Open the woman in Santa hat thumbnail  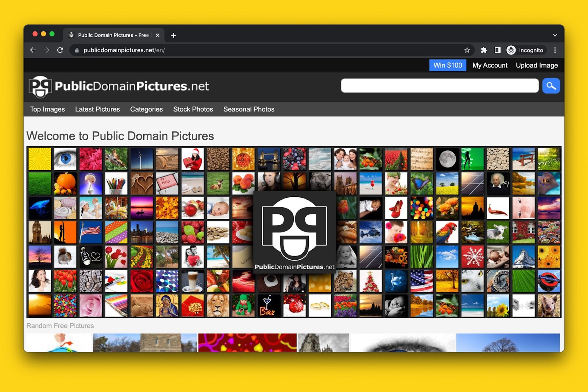pyautogui.click(x=193, y=159)
